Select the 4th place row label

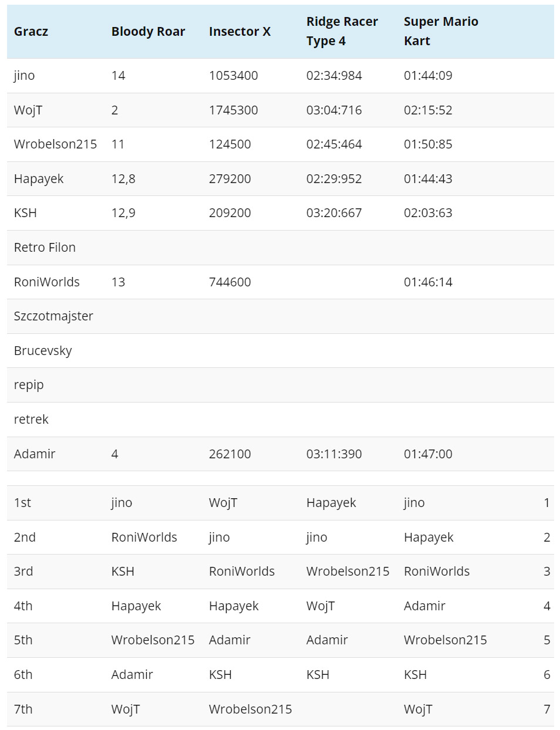pyautogui.click(x=23, y=606)
